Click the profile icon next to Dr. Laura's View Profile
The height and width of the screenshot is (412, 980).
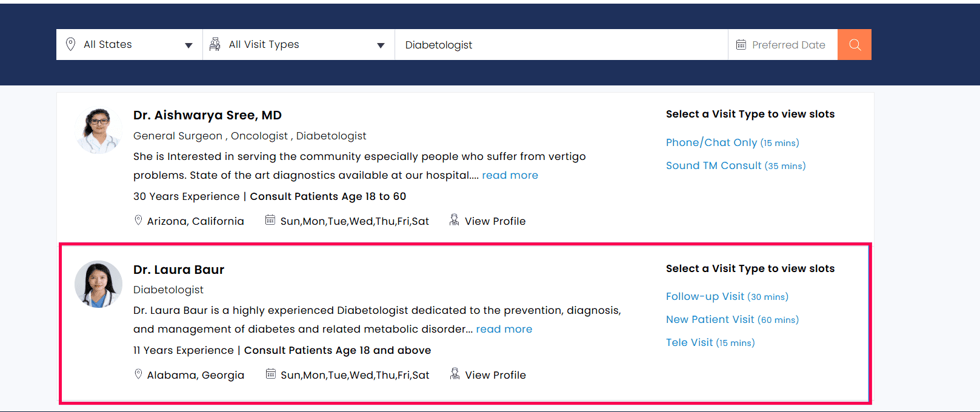[455, 374]
